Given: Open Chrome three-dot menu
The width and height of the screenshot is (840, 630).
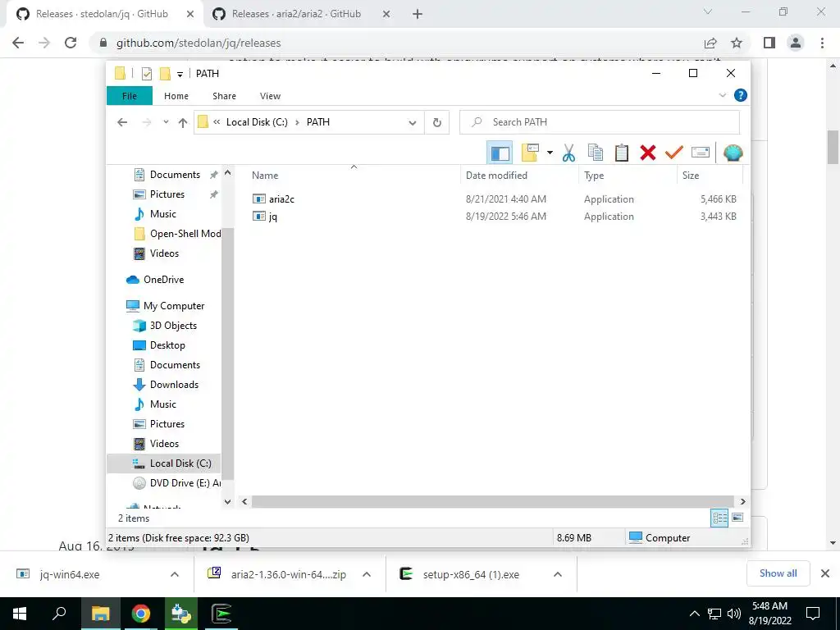Looking at the screenshot, I should click(822, 43).
